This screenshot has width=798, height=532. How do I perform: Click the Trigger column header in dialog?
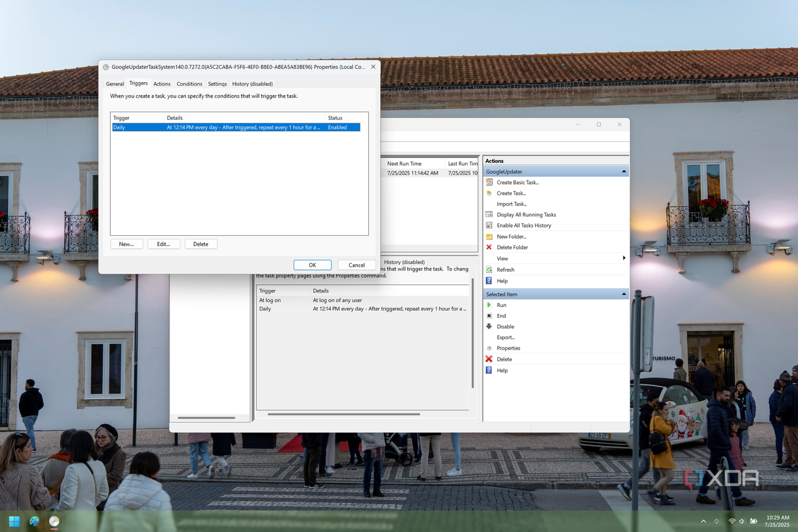coord(137,118)
